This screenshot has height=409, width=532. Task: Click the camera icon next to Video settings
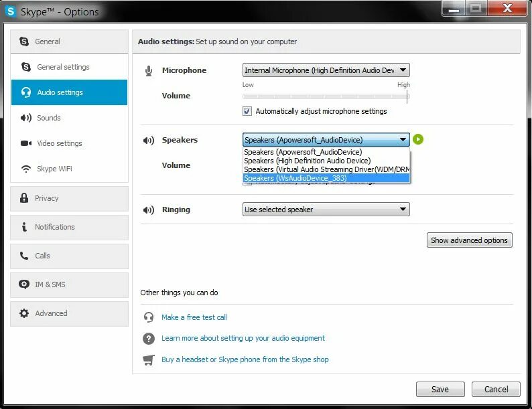pos(26,143)
